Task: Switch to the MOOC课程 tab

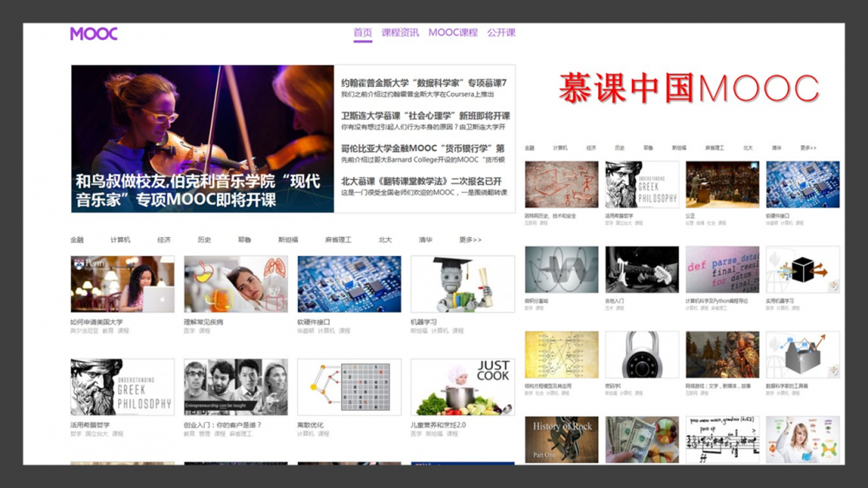Action: [x=453, y=33]
